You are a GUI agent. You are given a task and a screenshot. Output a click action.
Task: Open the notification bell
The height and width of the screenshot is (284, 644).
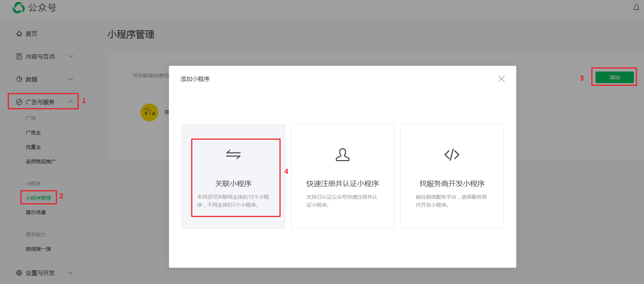point(636,7)
